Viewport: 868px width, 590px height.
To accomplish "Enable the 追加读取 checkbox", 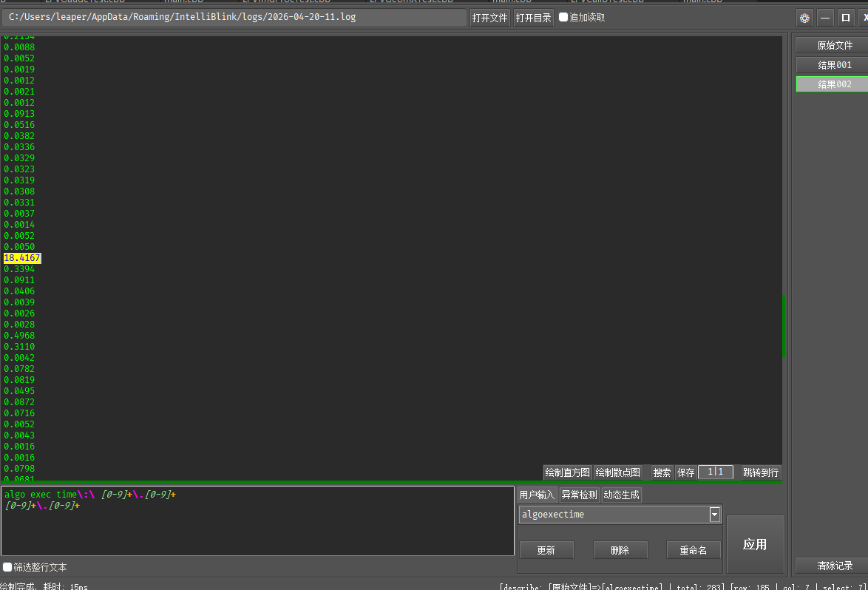I will pos(563,17).
